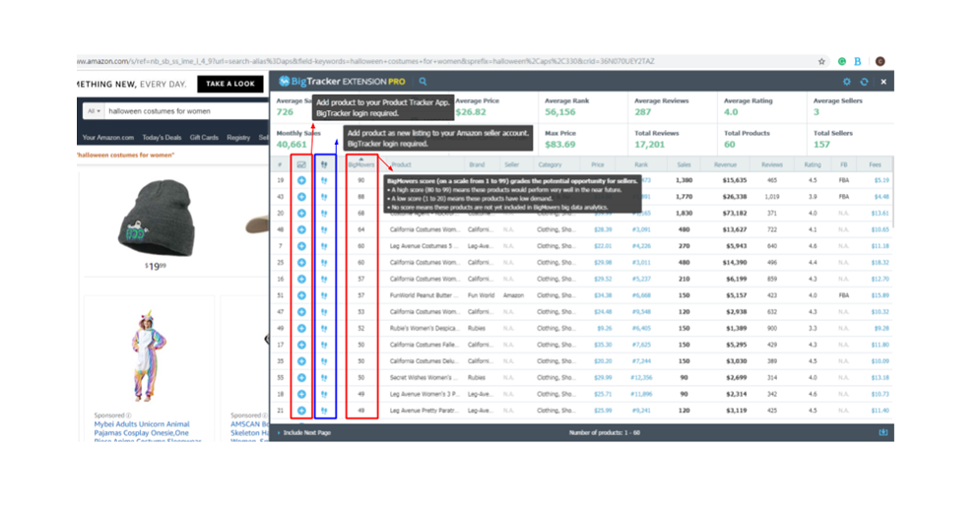Open the browser profile avatar icon
Screen dimensions: 980x510
point(880,61)
